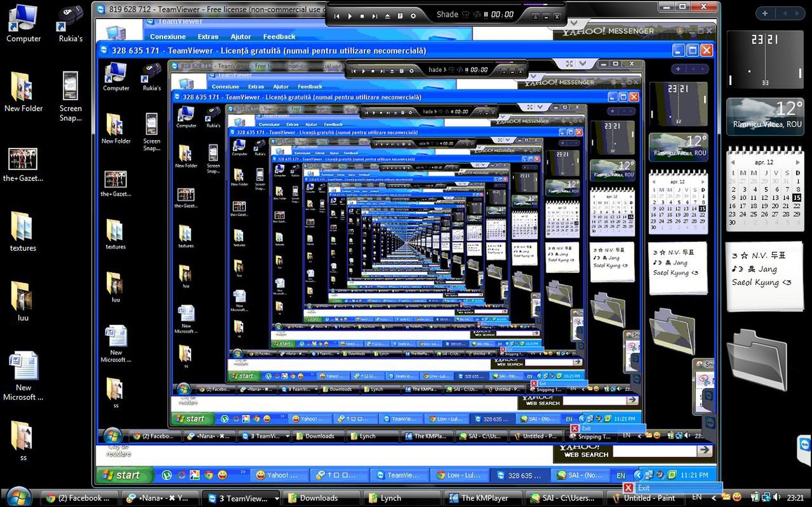Image resolution: width=812 pixels, height=507 pixels.
Task: Expand 3 TeamViewer taskbar group arrow
Action: [x=276, y=498]
